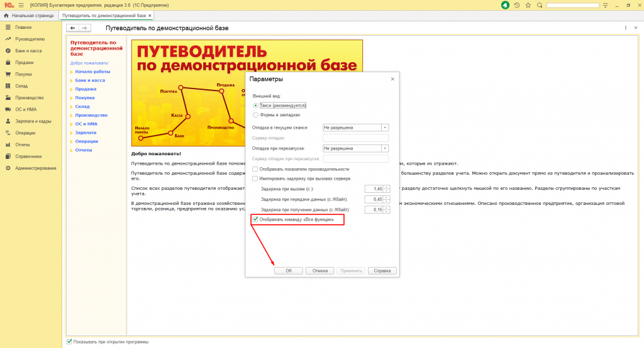Open the service menu lines icon
This screenshot has height=348, width=644.
coord(606,5)
